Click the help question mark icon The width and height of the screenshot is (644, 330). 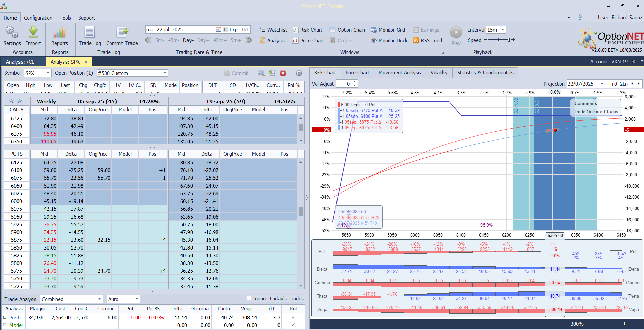click(x=580, y=18)
